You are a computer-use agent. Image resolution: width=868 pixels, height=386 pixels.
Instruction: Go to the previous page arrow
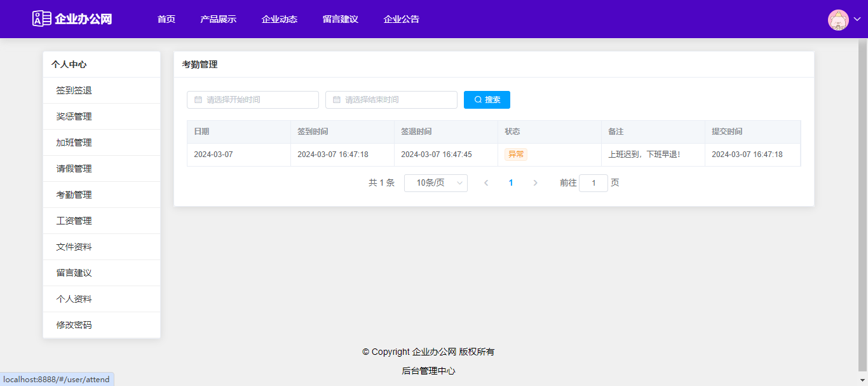[x=486, y=183]
